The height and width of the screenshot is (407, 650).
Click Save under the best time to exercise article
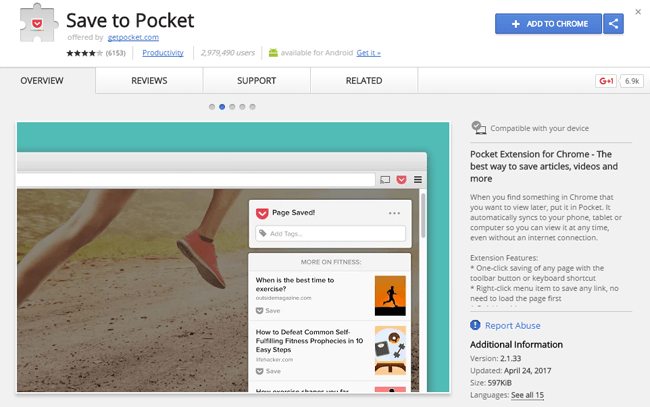click(268, 310)
